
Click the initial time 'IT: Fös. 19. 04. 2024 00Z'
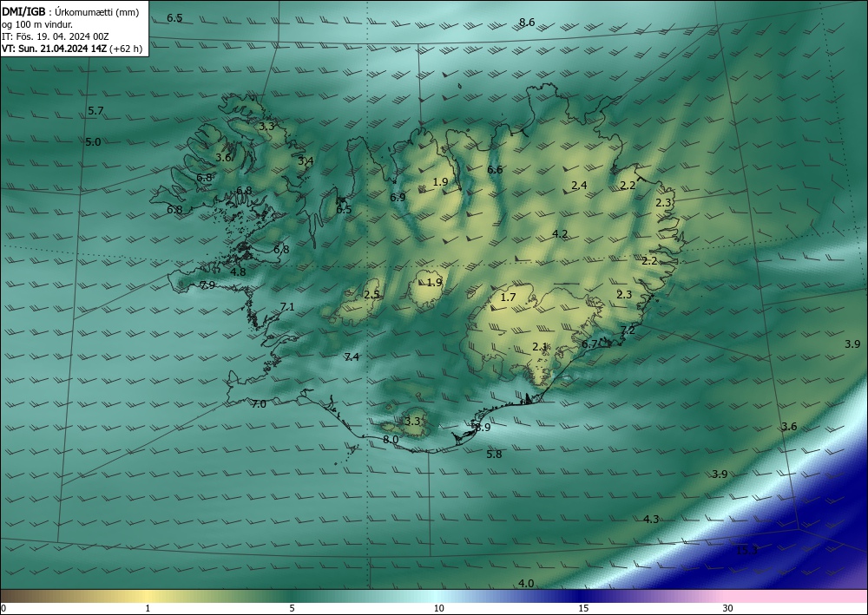[x=56, y=36]
